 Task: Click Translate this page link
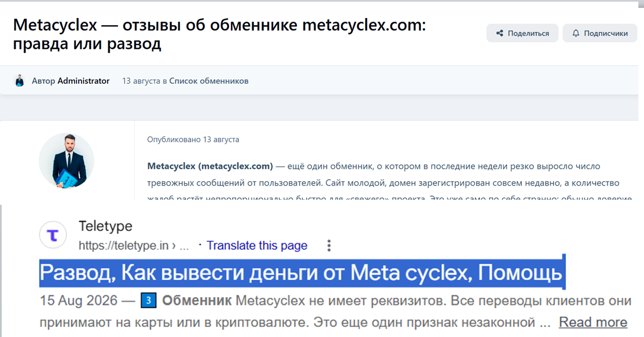[257, 245]
